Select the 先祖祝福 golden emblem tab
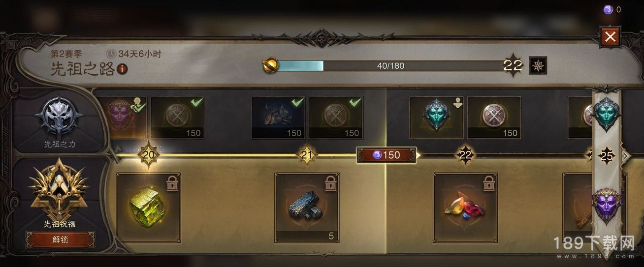The width and height of the screenshot is (644, 267). pos(59,193)
